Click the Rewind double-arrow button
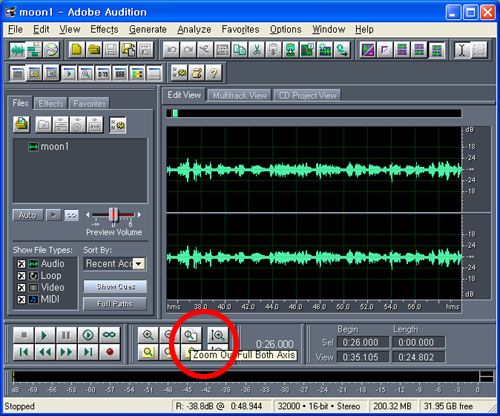500x416 pixels. coord(44,352)
